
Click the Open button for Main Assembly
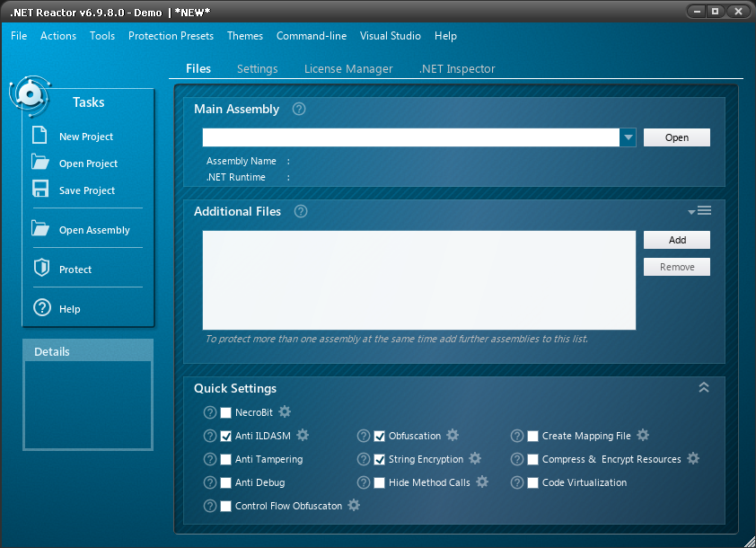coord(676,137)
